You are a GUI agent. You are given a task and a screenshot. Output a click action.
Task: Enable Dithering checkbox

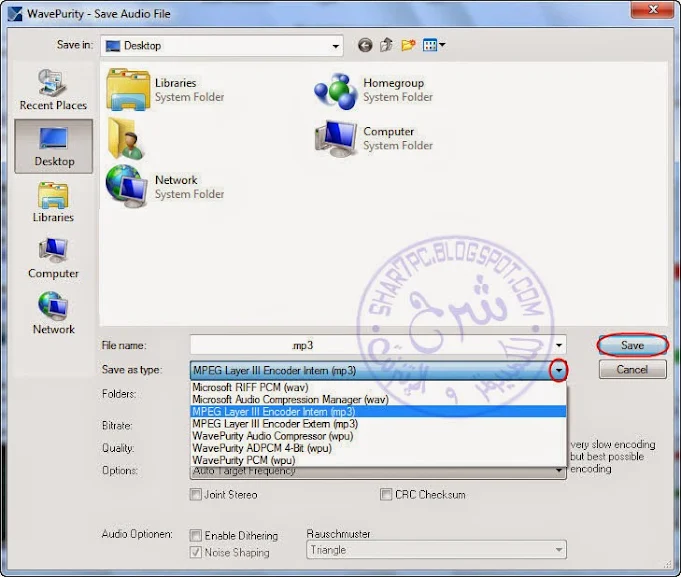(x=196, y=535)
